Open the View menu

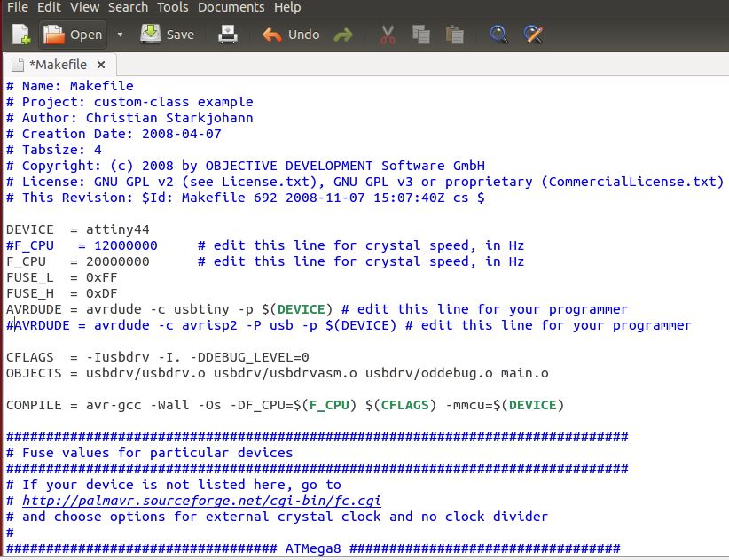pyautogui.click(x=84, y=7)
